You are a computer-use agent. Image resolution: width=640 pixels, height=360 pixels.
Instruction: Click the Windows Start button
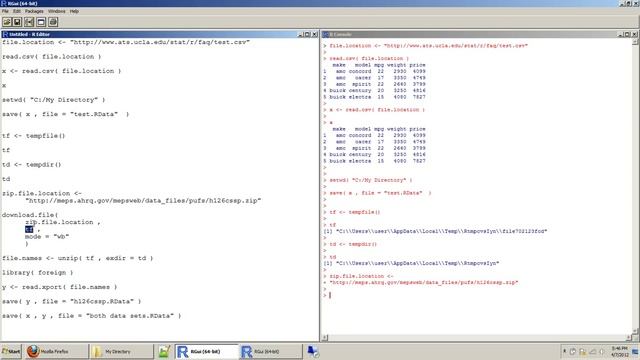(x=11, y=351)
